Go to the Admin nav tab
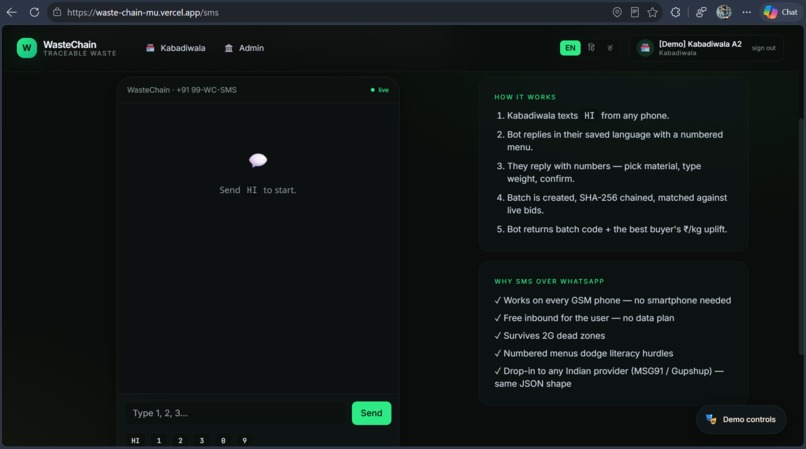The height and width of the screenshot is (449, 806). click(244, 48)
